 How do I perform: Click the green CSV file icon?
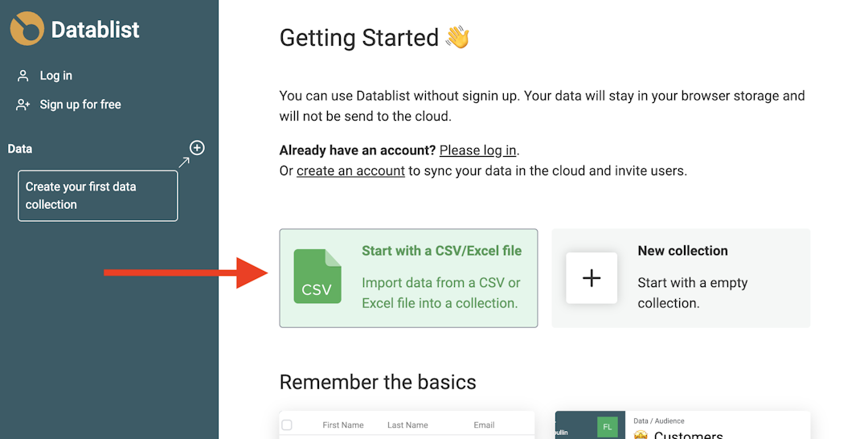(x=317, y=277)
